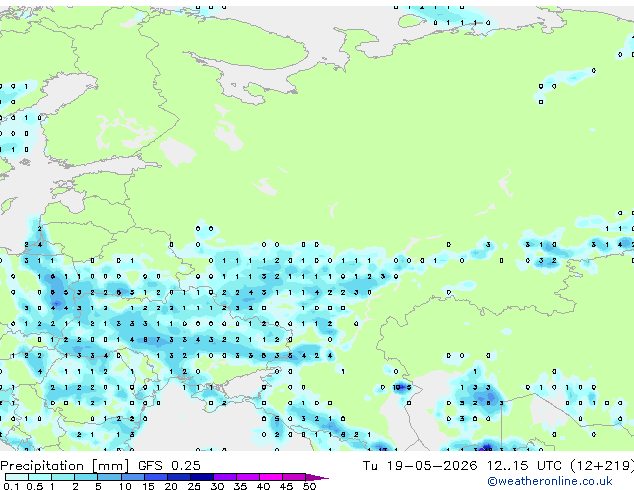Select the 35–40 mm legend swatch
Screen dimensions: 634x490
(x=248, y=477)
